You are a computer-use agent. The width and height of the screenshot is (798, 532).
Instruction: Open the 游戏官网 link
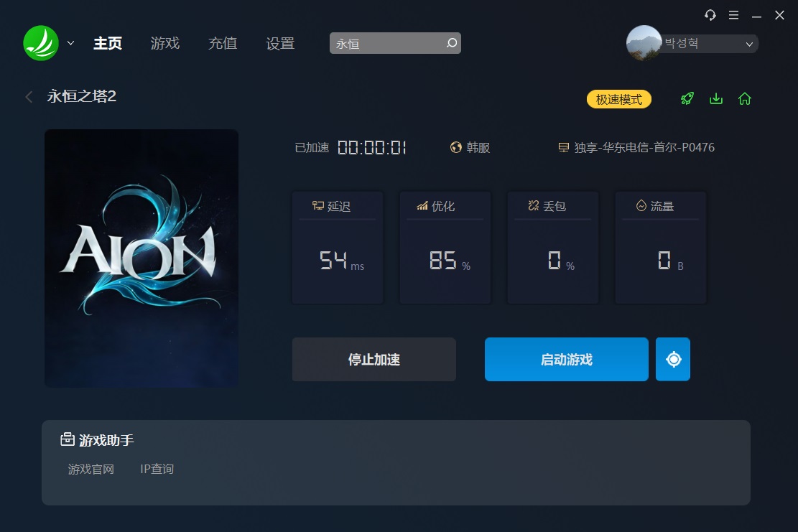(x=91, y=469)
